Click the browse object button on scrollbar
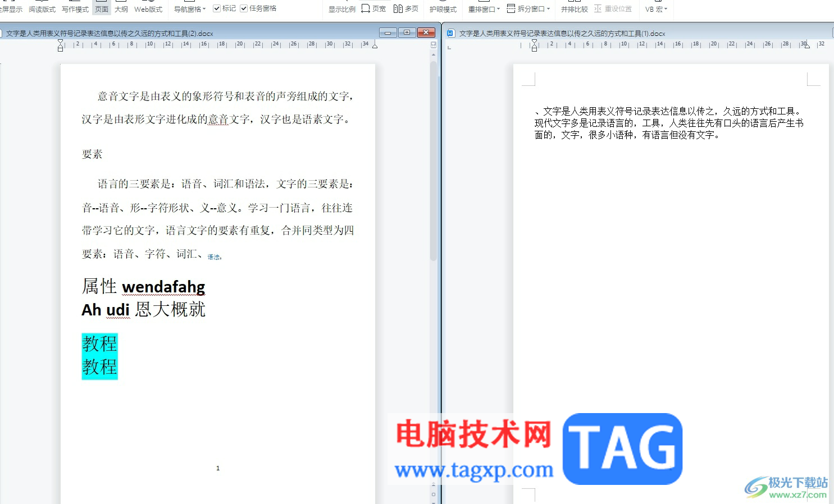 [433, 494]
